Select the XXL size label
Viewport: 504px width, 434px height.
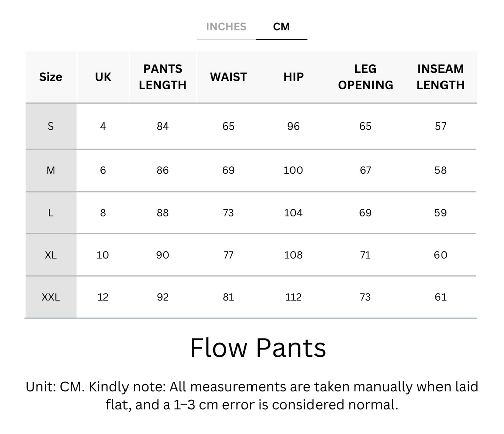[51, 297]
